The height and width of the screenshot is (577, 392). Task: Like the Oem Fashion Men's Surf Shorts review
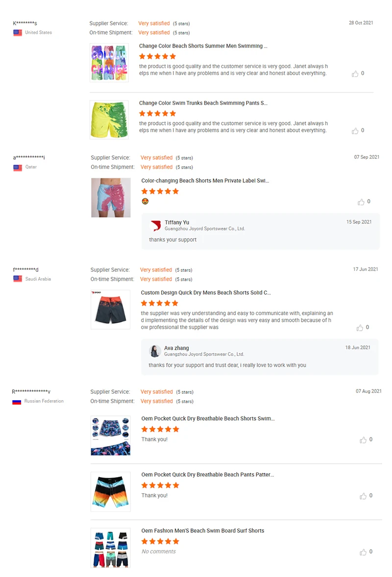(x=363, y=552)
